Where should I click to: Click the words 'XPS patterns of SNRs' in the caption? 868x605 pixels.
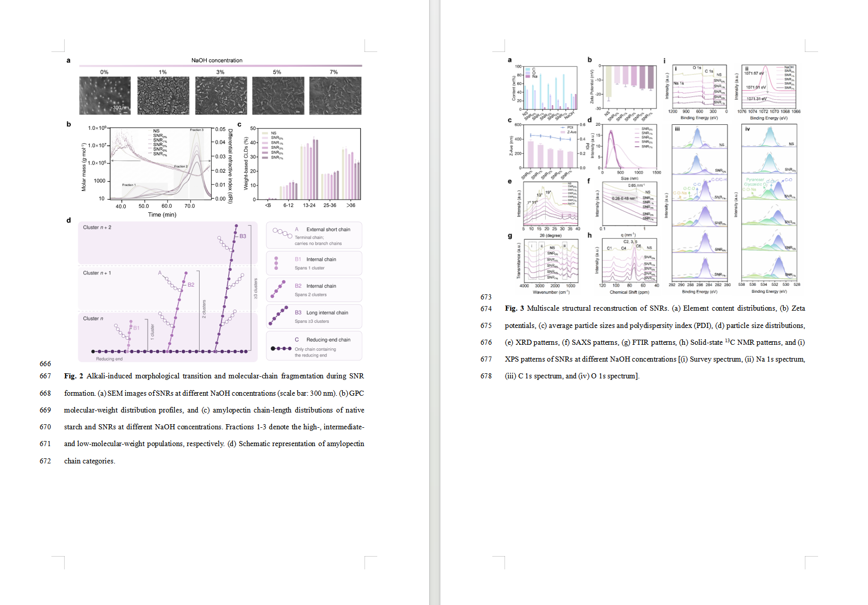tap(539, 359)
